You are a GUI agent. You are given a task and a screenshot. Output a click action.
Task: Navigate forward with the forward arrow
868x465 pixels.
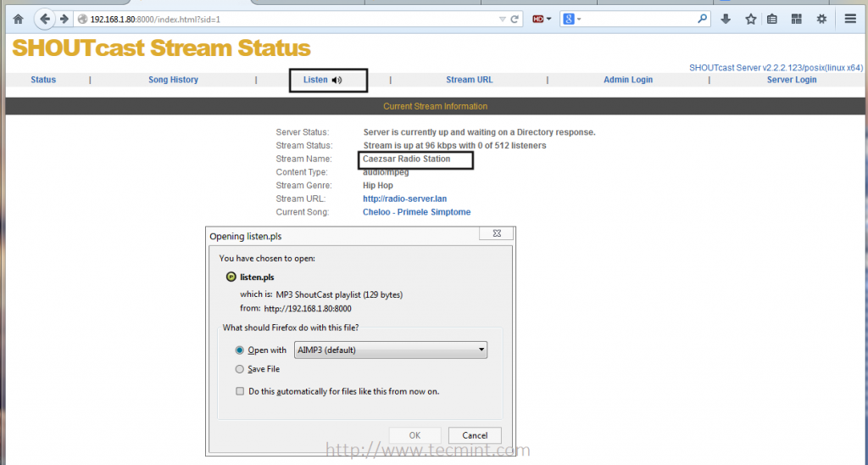tap(64, 20)
